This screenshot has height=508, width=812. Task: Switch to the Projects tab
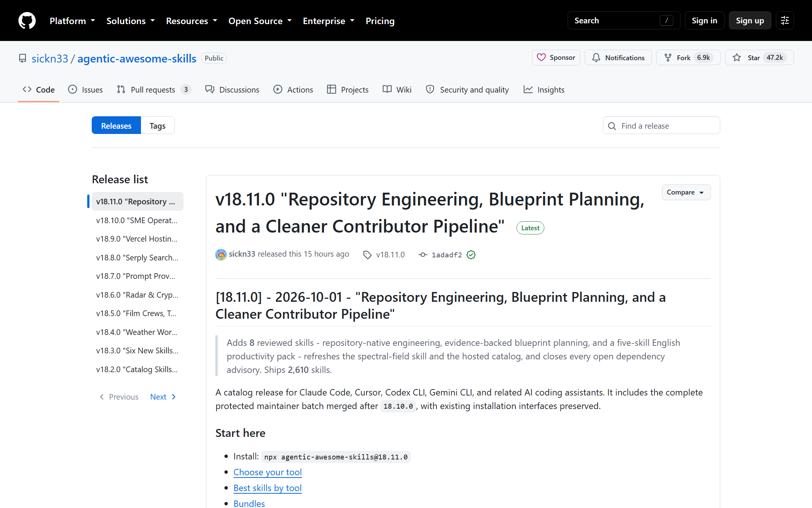348,90
